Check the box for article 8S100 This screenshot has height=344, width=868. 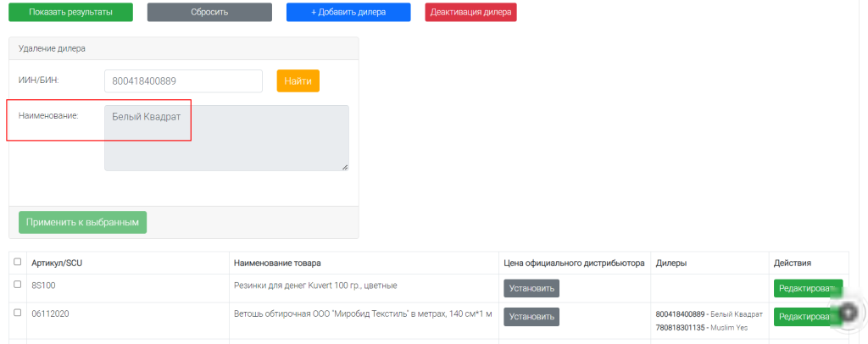[x=18, y=285]
